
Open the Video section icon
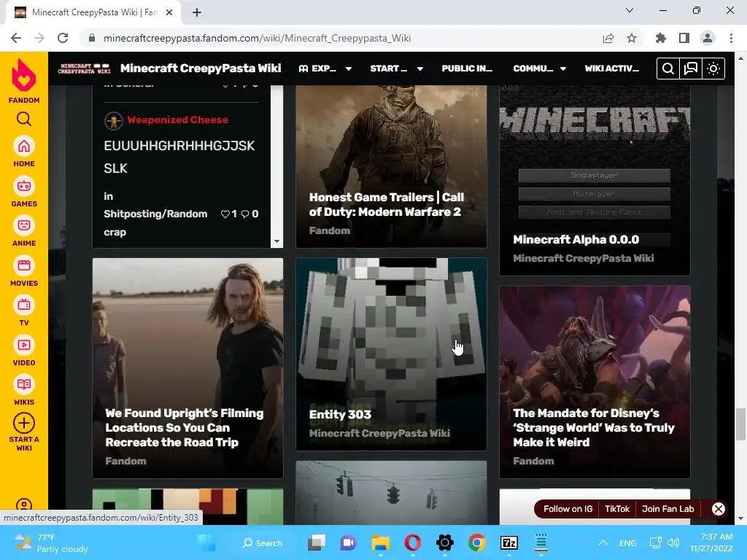24,345
